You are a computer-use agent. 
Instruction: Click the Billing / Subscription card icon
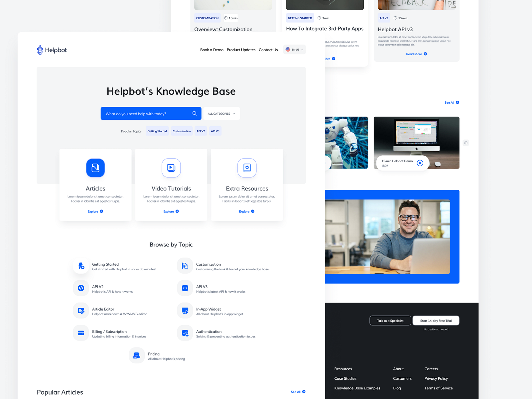81,333
